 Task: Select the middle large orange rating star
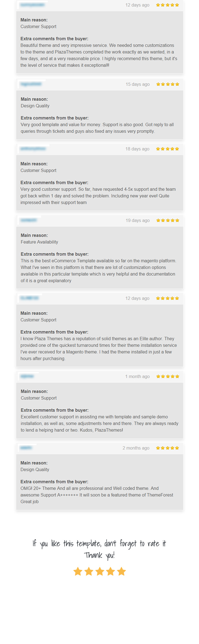[x=99, y=571]
